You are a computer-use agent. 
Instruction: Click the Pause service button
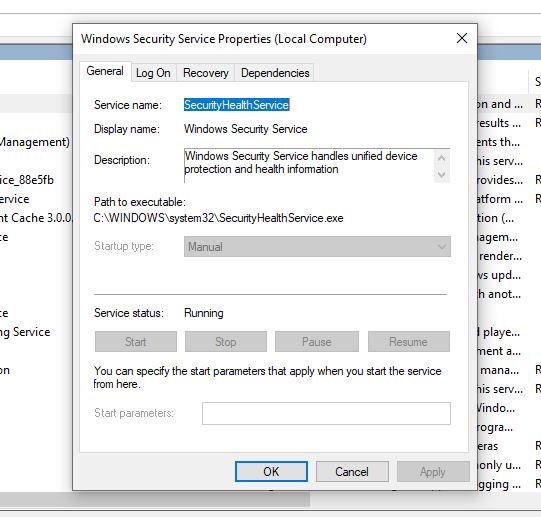point(317,342)
